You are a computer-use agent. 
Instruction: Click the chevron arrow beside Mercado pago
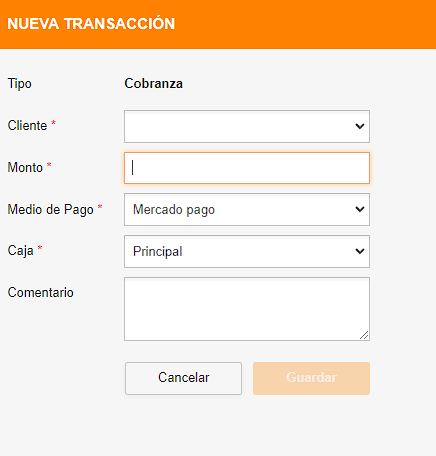coord(360,209)
